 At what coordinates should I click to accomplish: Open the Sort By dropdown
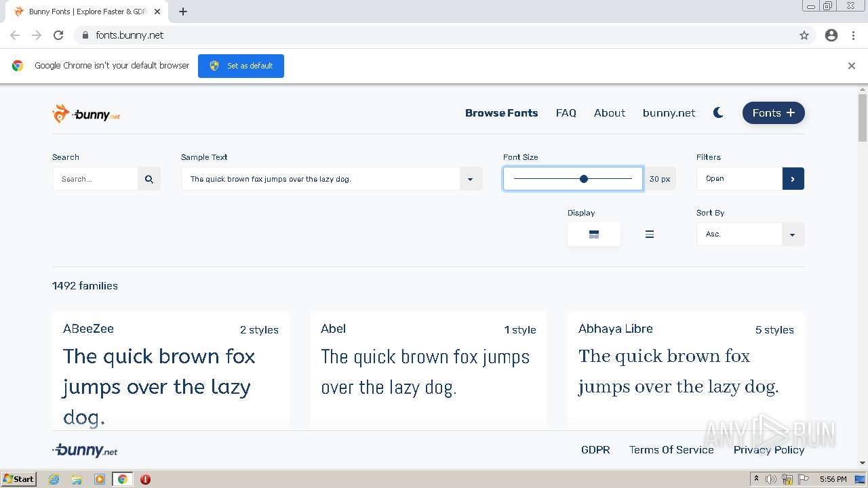750,235
